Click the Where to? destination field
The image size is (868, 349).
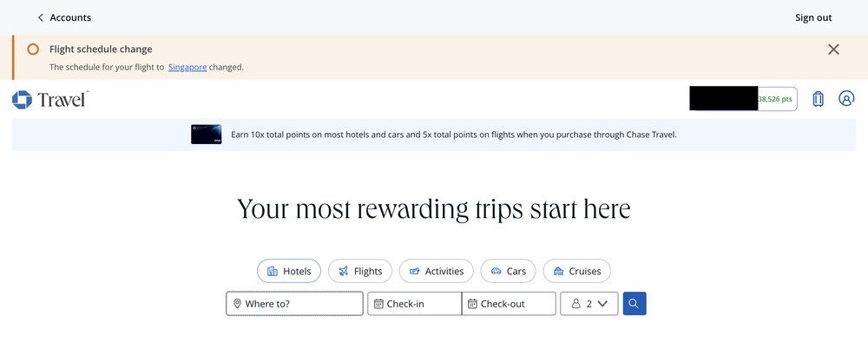pyautogui.click(x=294, y=304)
